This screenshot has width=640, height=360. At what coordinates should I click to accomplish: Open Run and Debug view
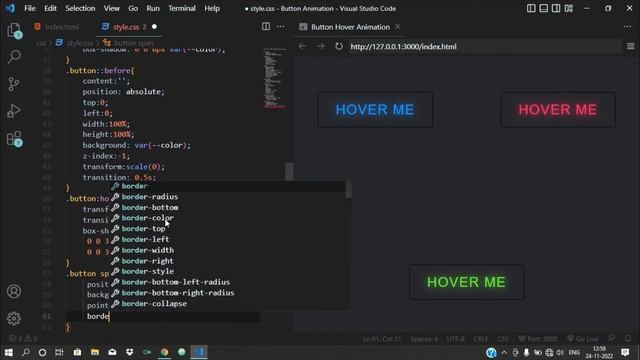coord(14,111)
